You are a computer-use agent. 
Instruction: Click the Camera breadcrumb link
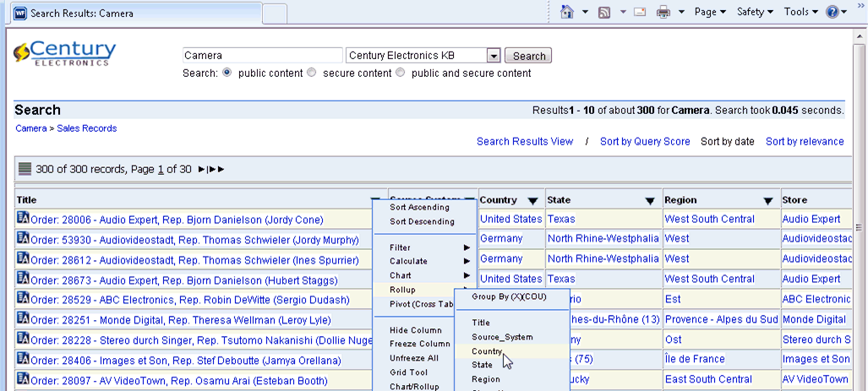(31, 128)
